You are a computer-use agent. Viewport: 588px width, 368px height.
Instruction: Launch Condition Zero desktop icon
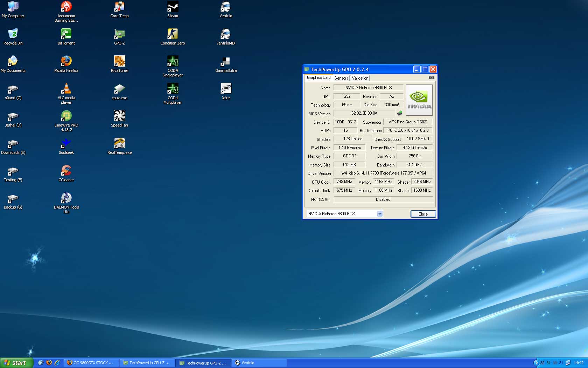pyautogui.click(x=173, y=37)
